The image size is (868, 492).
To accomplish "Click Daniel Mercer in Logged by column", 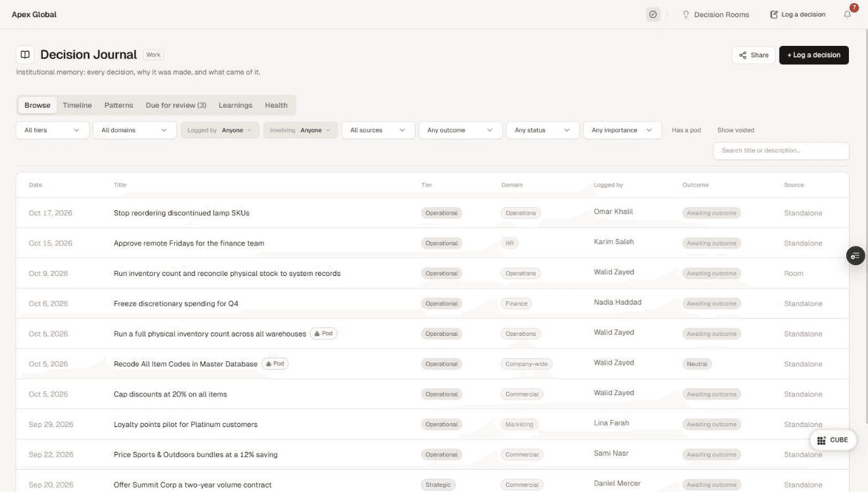I will coord(617,483).
